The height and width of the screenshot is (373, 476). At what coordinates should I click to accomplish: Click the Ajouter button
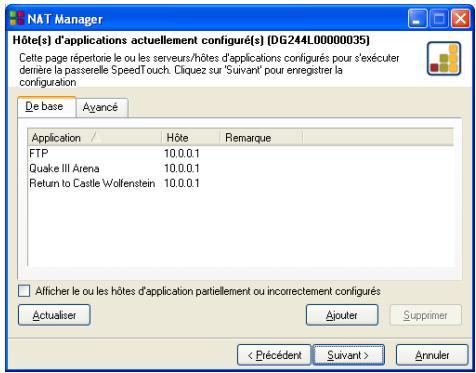click(342, 315)
